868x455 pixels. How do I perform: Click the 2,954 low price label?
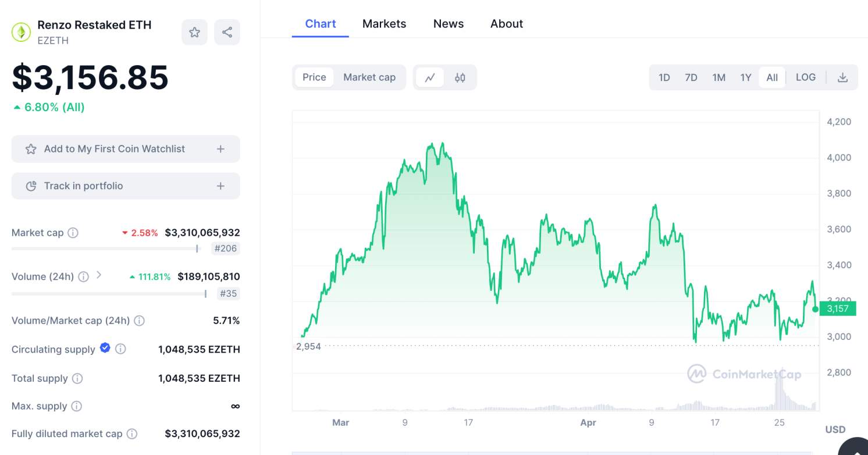(308, 346)
